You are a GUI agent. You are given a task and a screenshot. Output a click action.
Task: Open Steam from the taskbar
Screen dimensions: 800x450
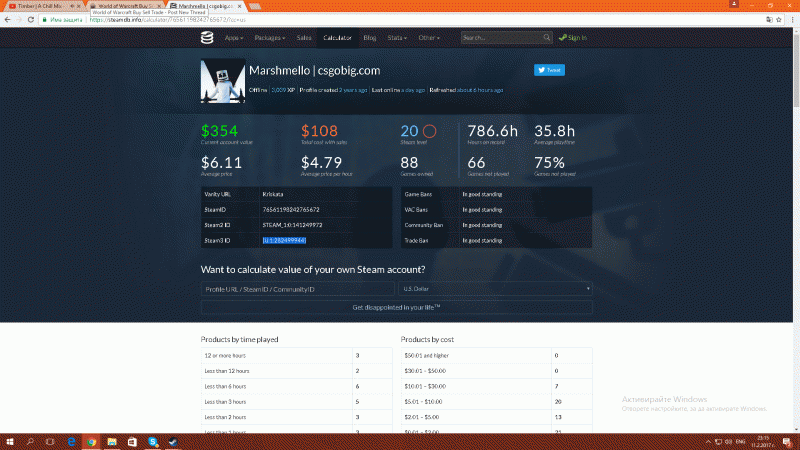point(173,442)
